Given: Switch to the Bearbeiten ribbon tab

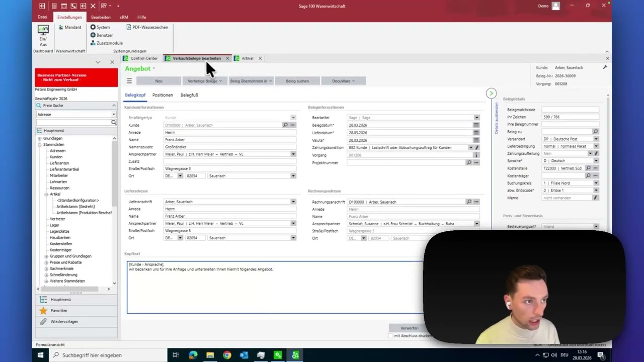Looking at the screenshot, I should [x=101, y=17].
